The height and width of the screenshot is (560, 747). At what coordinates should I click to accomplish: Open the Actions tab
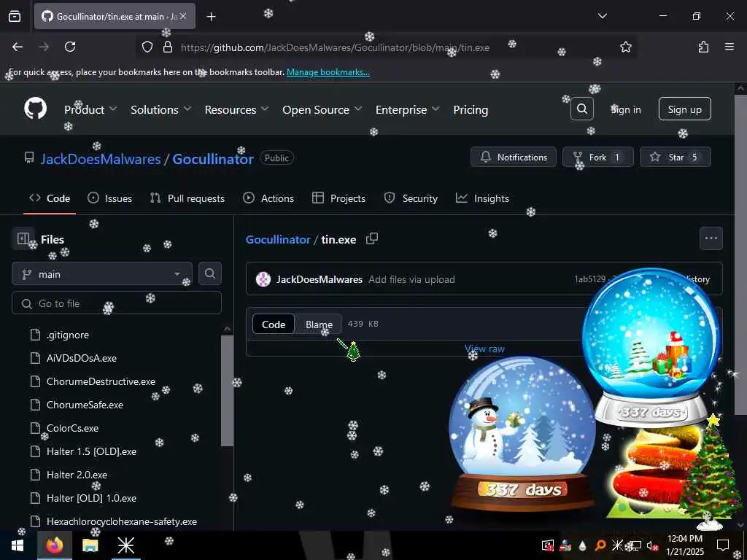268,198
